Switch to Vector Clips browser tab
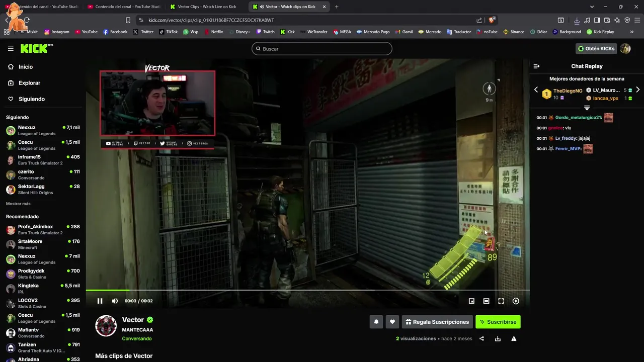This screenshot has width=644, height=362. tap(206, 7)
